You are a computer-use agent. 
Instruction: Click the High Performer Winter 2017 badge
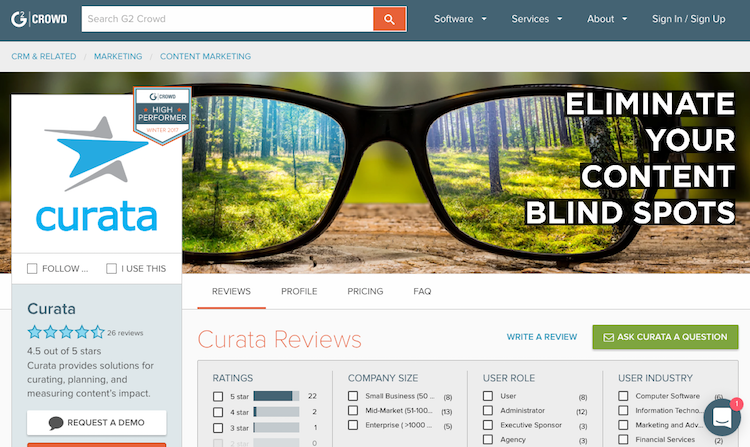[163, 115]
